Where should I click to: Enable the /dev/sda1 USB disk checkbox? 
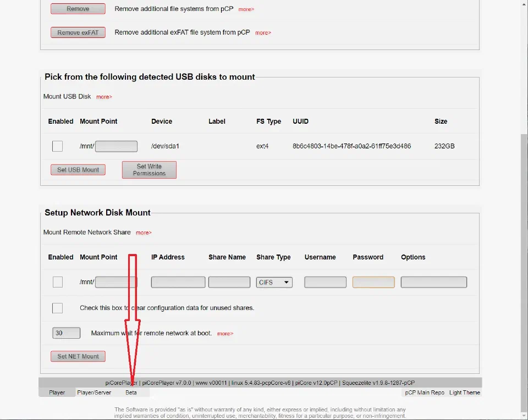coord(57,146)
